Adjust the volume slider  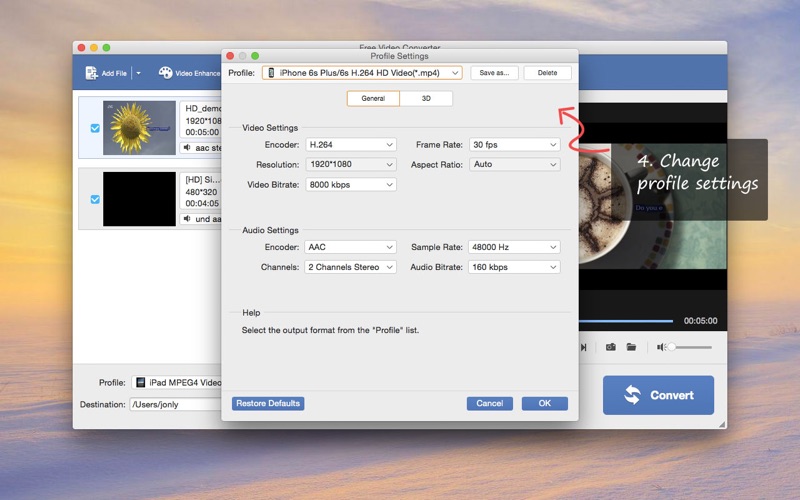coord(671,347)
